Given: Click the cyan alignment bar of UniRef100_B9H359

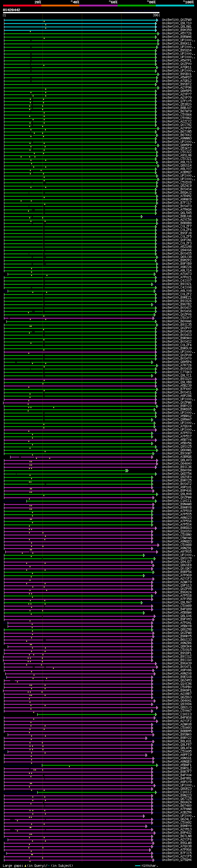Looking at the screenshot, I should pos(80,30).
